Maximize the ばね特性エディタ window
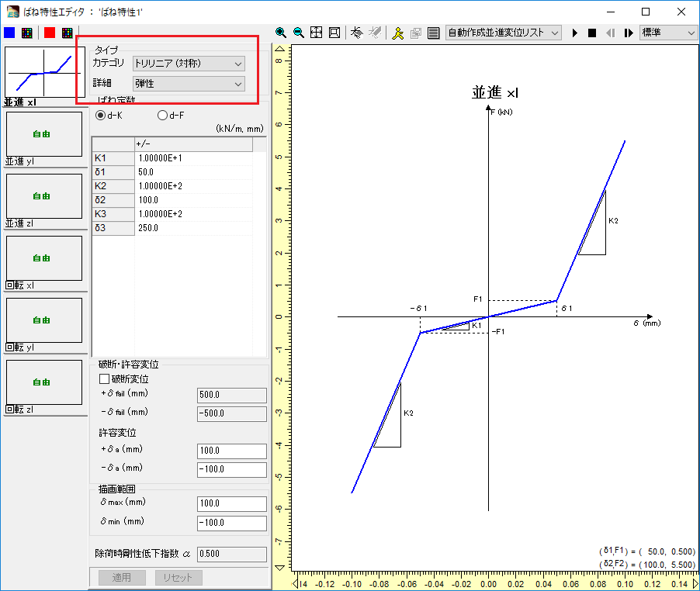 646,12
